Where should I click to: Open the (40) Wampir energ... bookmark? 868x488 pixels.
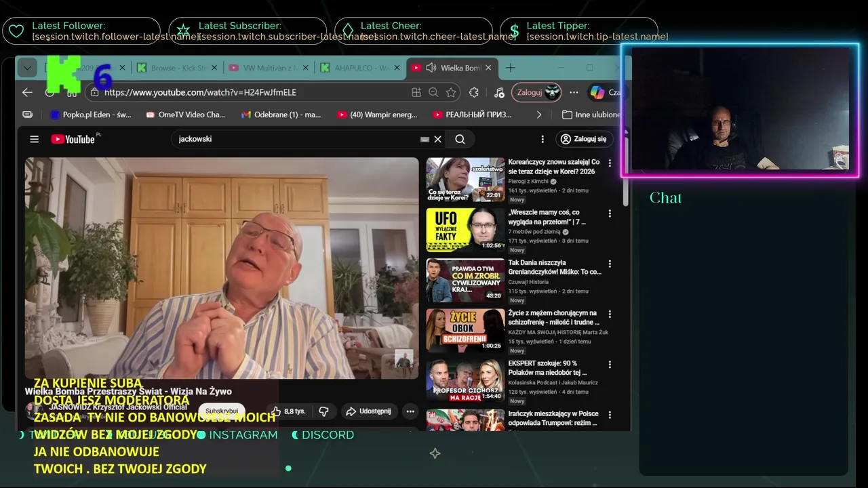377,115
